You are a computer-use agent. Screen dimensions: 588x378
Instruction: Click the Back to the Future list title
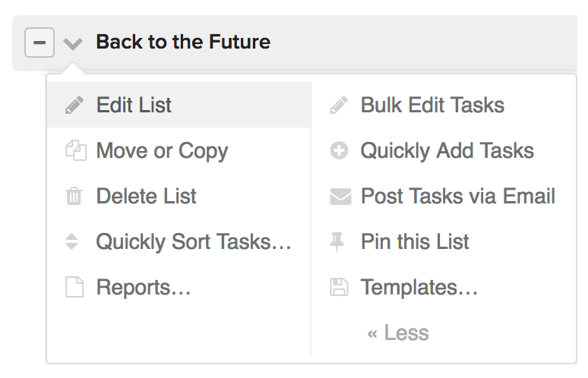[x=183, y=42]
